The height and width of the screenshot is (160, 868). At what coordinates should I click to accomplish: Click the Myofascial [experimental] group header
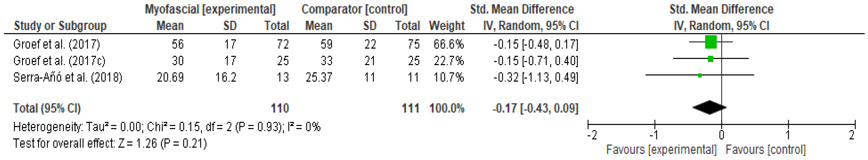pos(210,9)
